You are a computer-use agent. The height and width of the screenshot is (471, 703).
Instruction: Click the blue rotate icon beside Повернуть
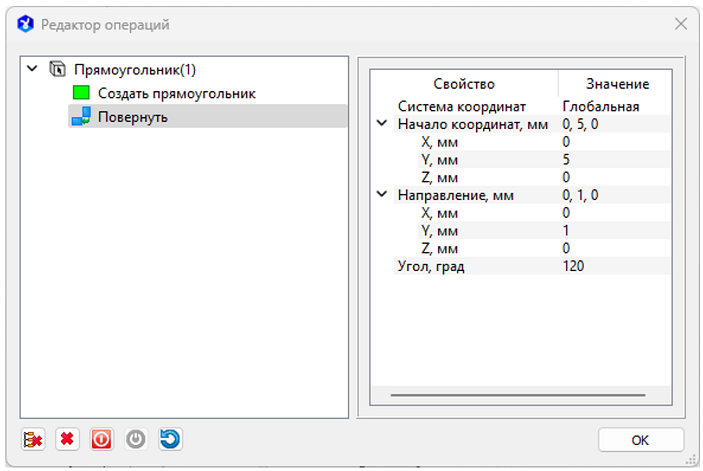(x=81, y=117)
